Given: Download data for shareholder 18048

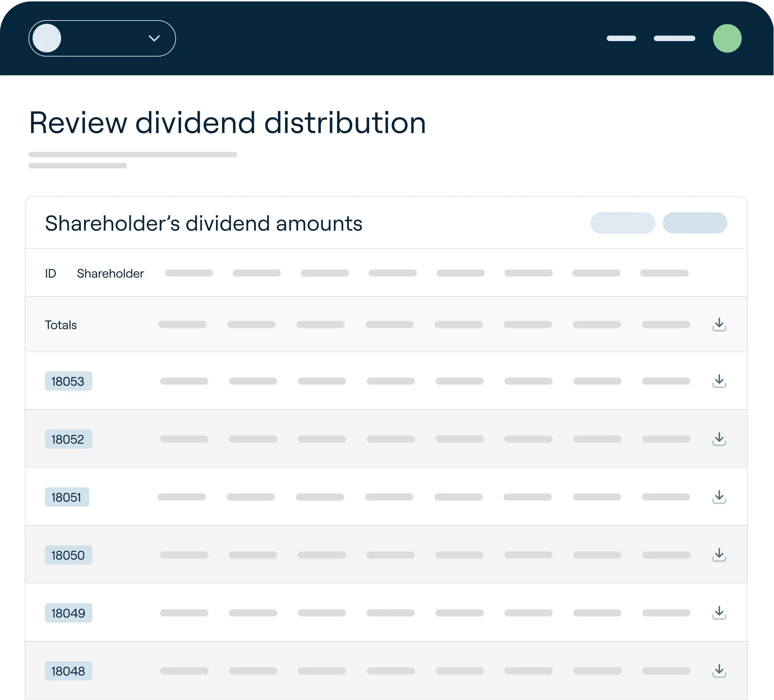Looking at the screenshot, I should point(719,671).
